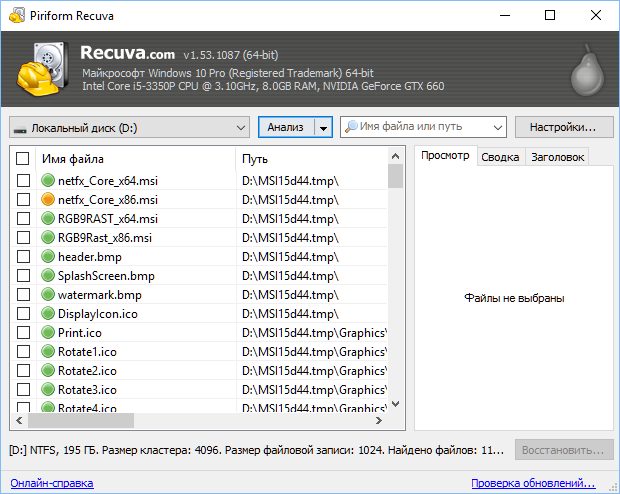This screenshot has width=620, height=494.
Task: Click the path cell of header.bmp row
Action: (x=312, y=257)
